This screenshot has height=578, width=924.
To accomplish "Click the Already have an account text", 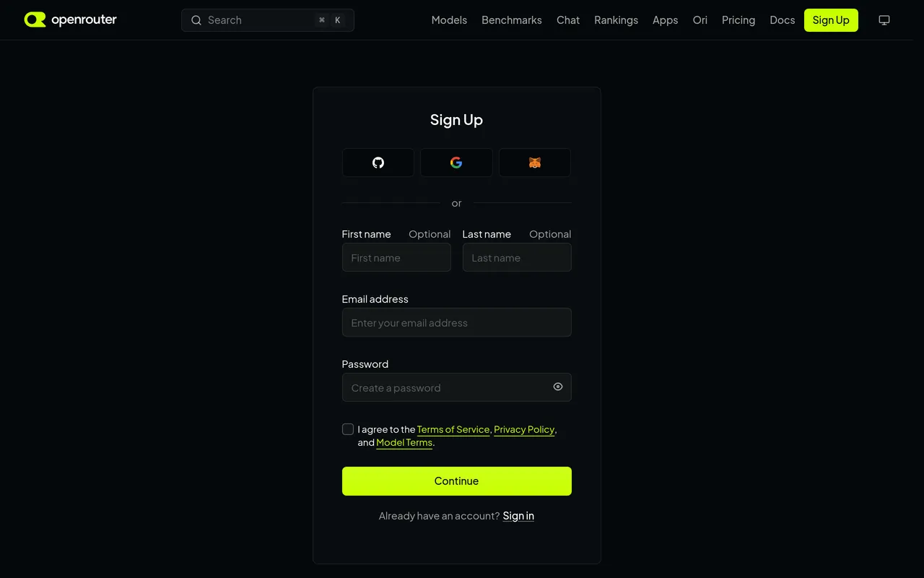I will point(439,516).
